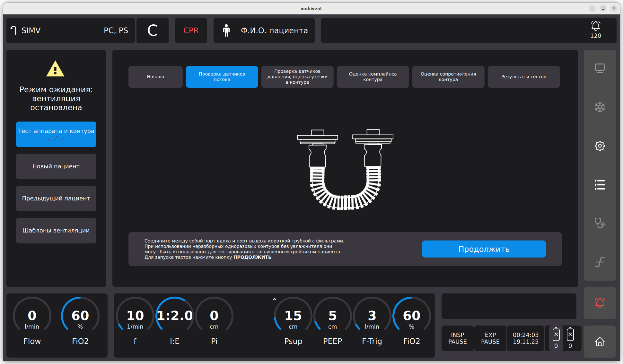Maximize the mobivent window
Image resolution: width=623 pixels, height=364 pixels.
[x=603, y=8]
